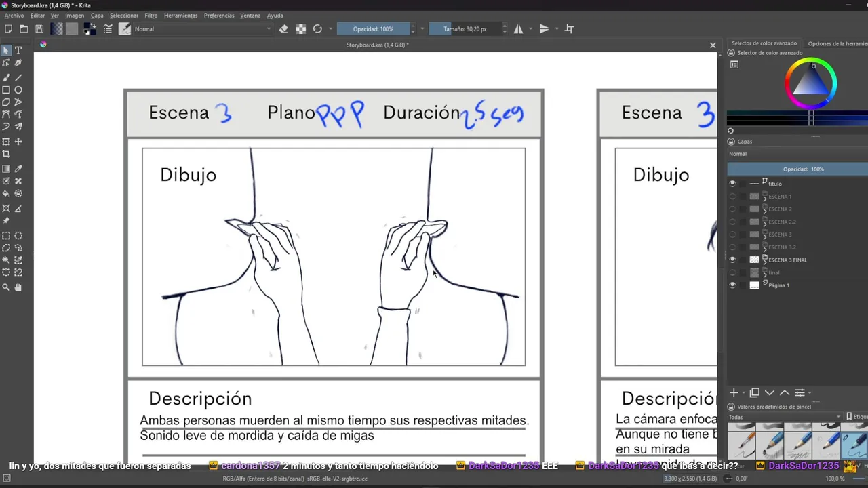Click the save document icon
The width and height of the screenshot is (868, 488).
pos(39,29)
